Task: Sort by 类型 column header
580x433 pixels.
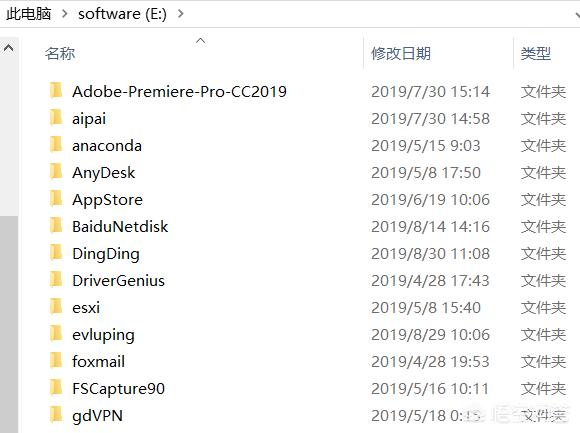Action: tap(536, 54)
